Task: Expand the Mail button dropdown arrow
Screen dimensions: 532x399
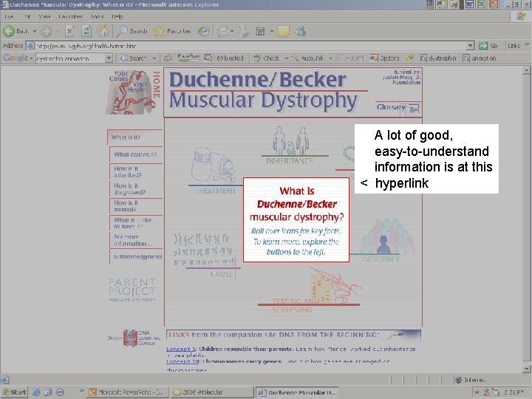Action: (232, 31)
